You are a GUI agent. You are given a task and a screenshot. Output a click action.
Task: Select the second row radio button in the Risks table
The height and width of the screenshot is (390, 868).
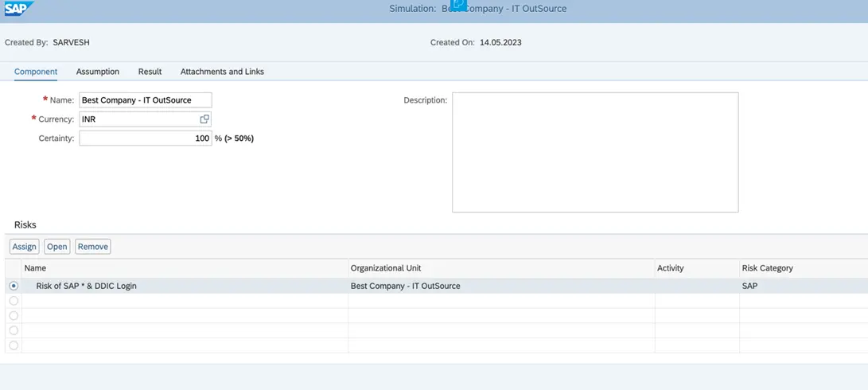(x=14, y=301)
